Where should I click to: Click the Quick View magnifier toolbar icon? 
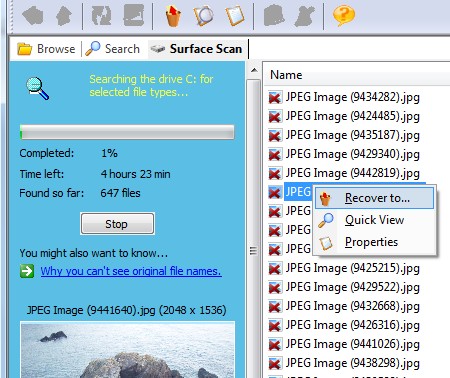click(203, 15)
